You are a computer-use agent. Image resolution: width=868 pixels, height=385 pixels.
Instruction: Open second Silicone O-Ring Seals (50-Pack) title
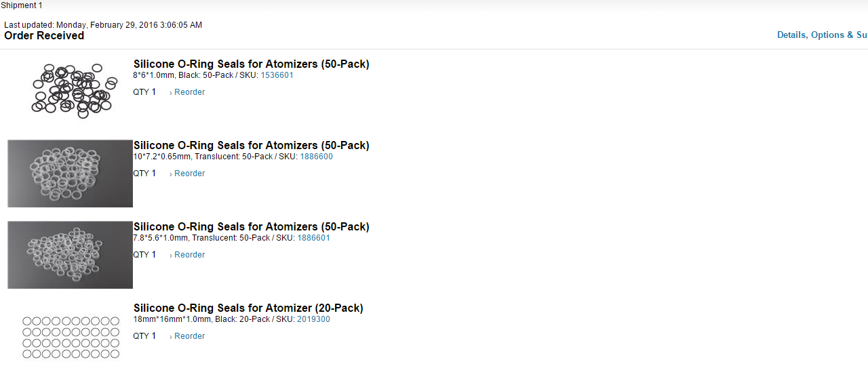[252, 146]
